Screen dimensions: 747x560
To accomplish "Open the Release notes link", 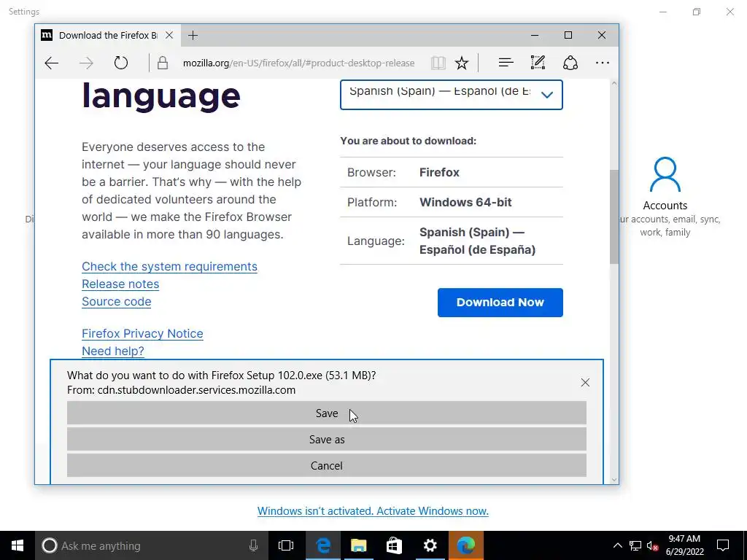I will click(x=120, y=284).
